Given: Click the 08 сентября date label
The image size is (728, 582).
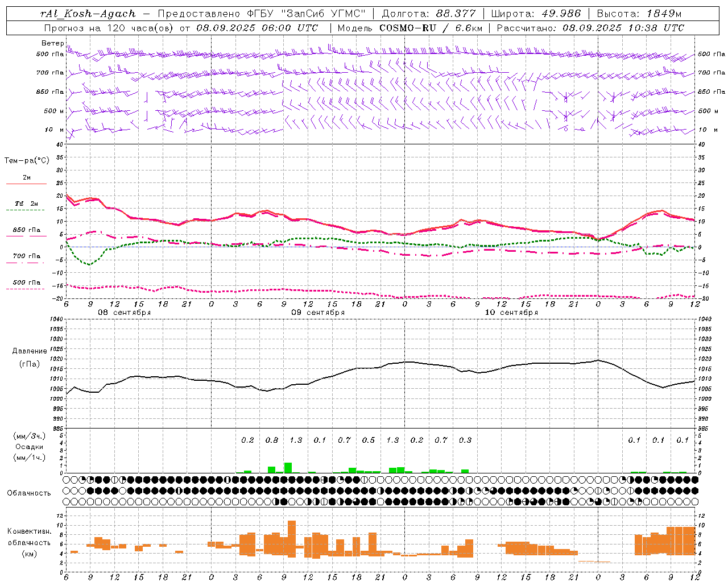Looking at the screenshot, I should pos(125,313).
